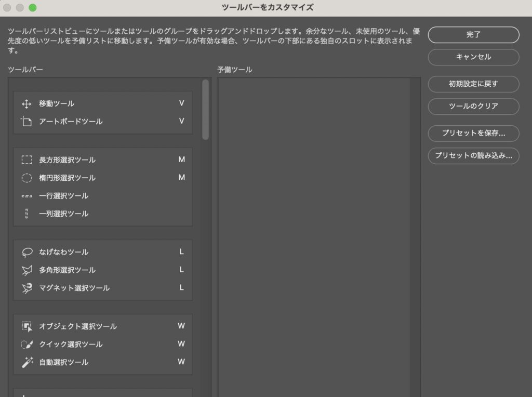Click the Elliptical Marquee tool icon
Viewport: 532px width, 397px height.
click(x=26, y=178)
